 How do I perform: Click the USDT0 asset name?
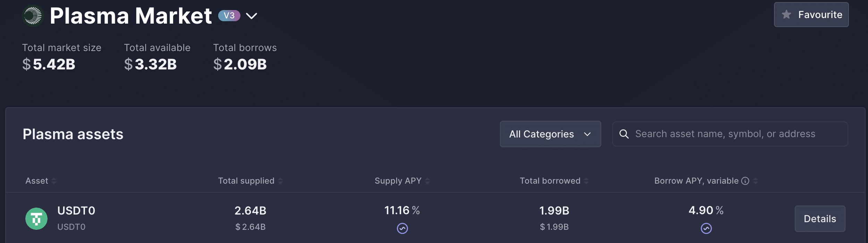pos(76,211)
